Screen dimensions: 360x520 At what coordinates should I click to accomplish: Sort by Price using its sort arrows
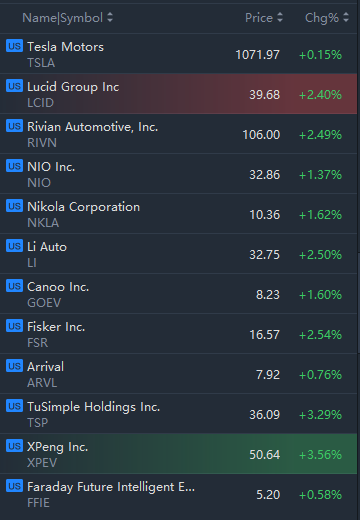280,18
